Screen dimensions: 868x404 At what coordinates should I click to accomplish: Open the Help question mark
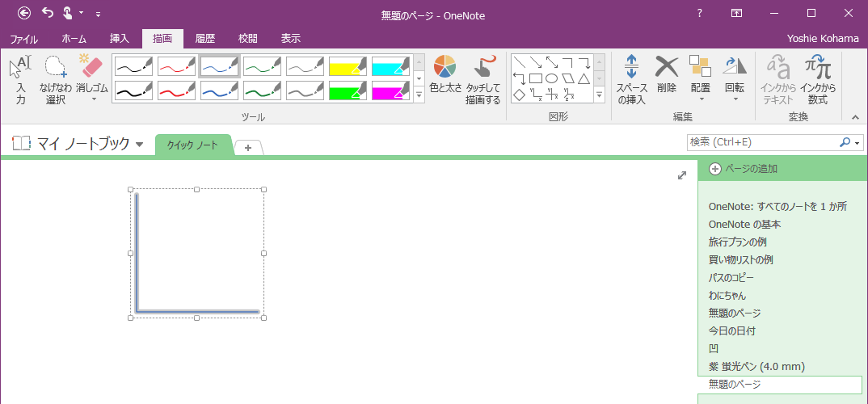tap(700, 13)
